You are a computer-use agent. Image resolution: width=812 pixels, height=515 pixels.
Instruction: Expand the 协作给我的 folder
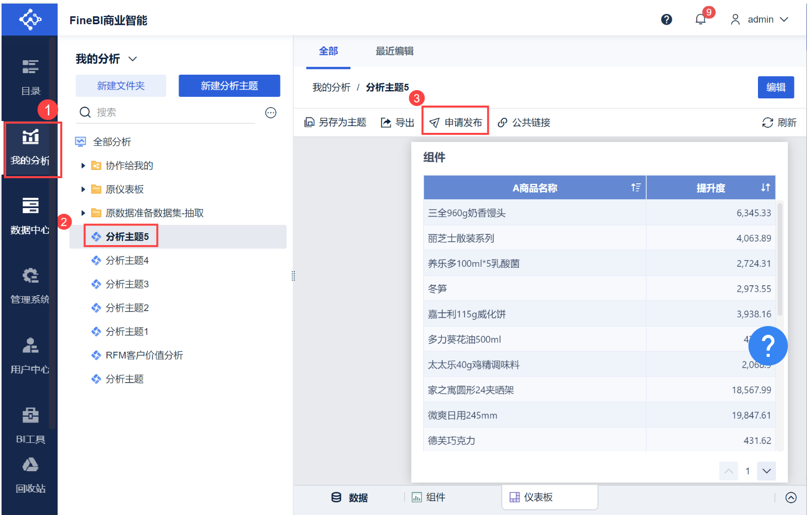[x=83, y=166]
